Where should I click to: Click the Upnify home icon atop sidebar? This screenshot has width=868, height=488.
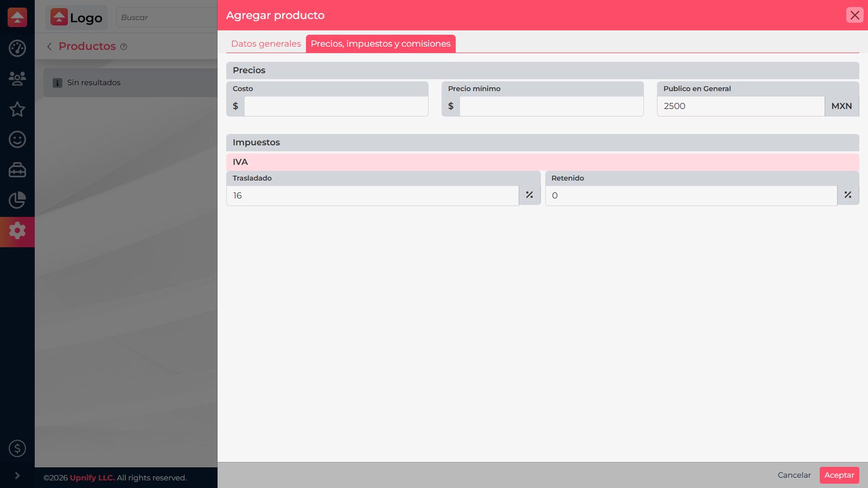click(x=17, y=17)
